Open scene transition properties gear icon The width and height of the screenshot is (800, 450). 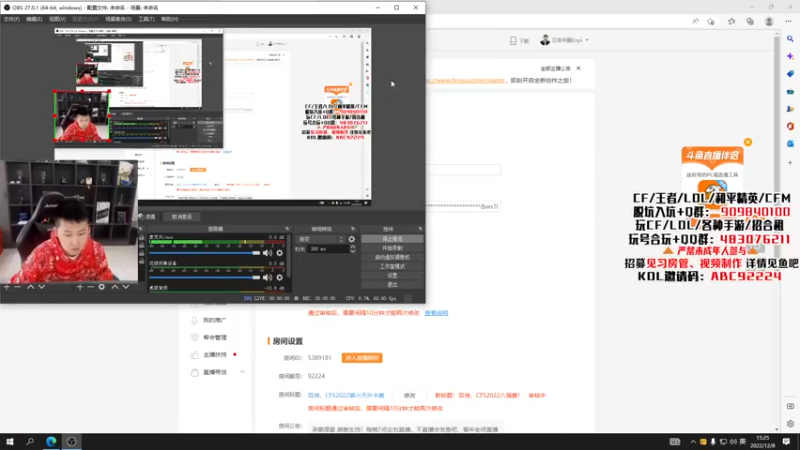coord(352,239)
